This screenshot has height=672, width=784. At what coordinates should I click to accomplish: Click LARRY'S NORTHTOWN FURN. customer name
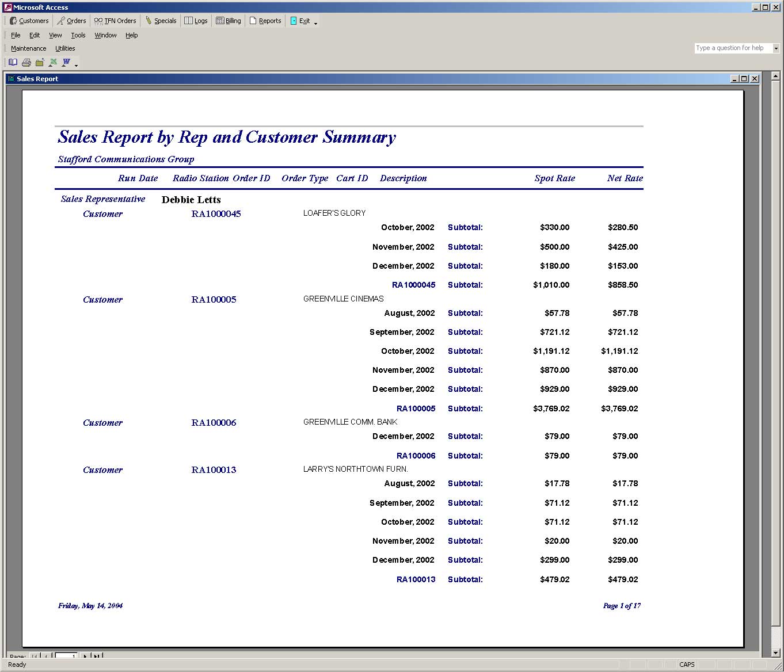[x=355, y=469]
